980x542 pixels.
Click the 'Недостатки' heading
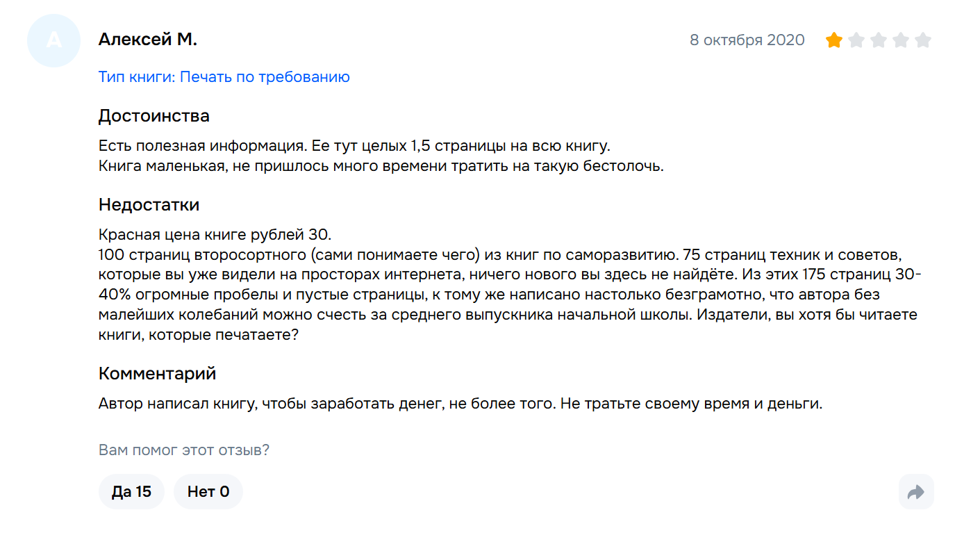tap(149, 205)
